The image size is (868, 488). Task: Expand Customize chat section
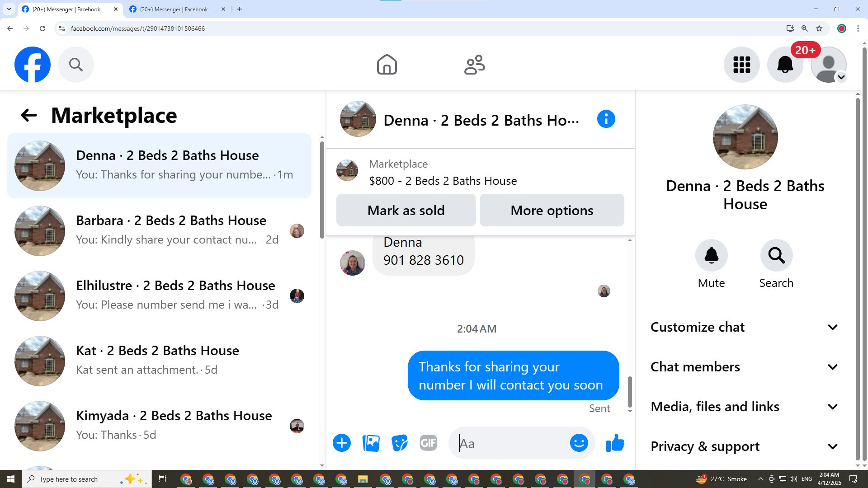(745, 327)
